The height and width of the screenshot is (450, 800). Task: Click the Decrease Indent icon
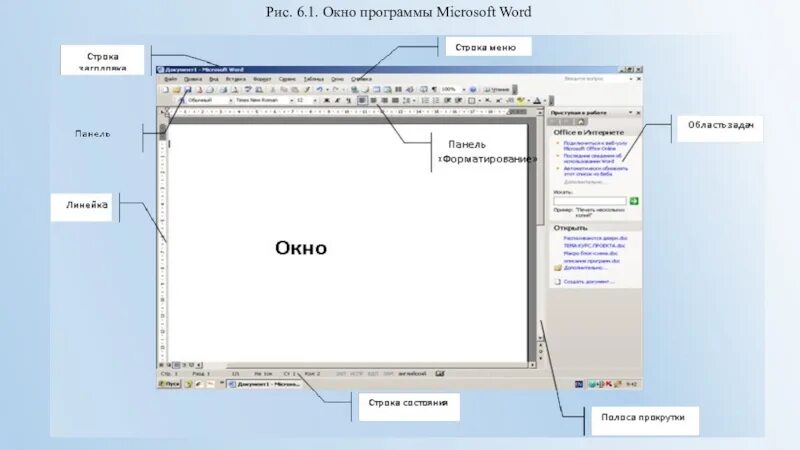[447, 101]
